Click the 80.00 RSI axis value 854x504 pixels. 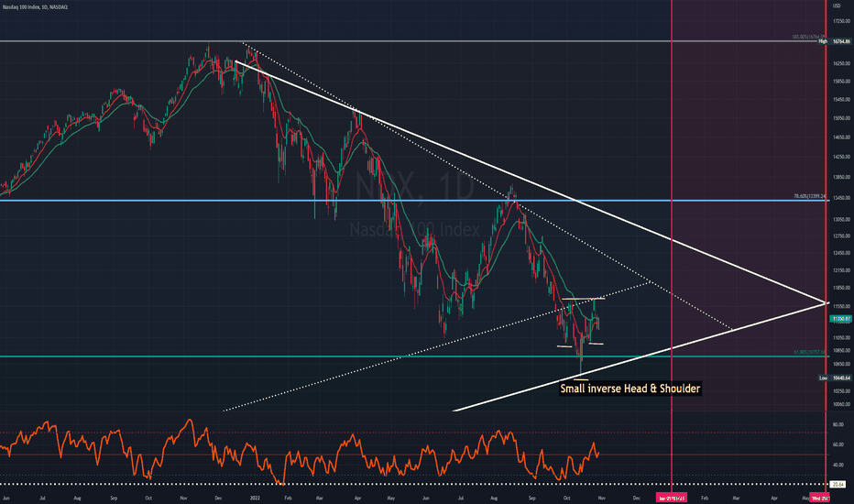838,424
